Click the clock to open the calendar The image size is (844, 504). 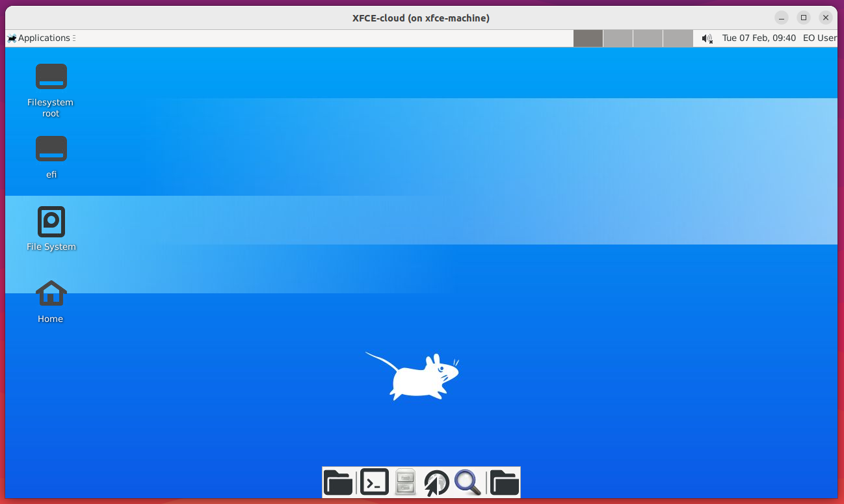coord(758,38)
